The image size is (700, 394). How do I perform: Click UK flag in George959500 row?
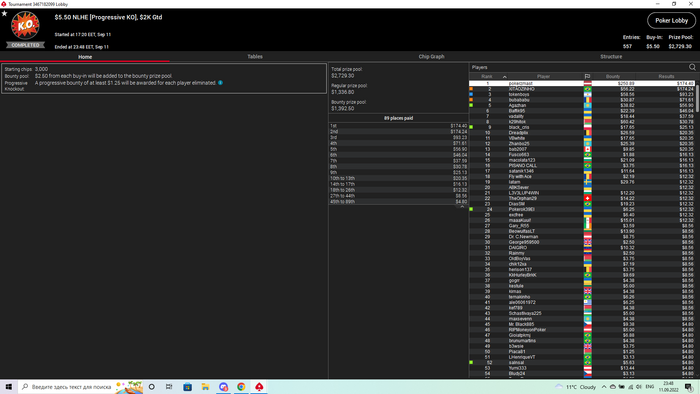(588, 242)
